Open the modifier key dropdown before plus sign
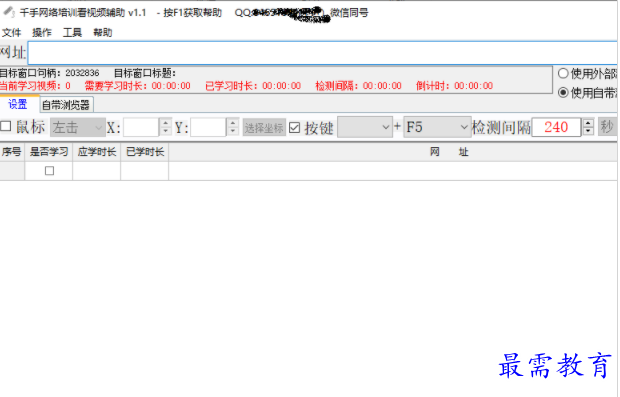The image size is (620, 397). coord(365,127)
